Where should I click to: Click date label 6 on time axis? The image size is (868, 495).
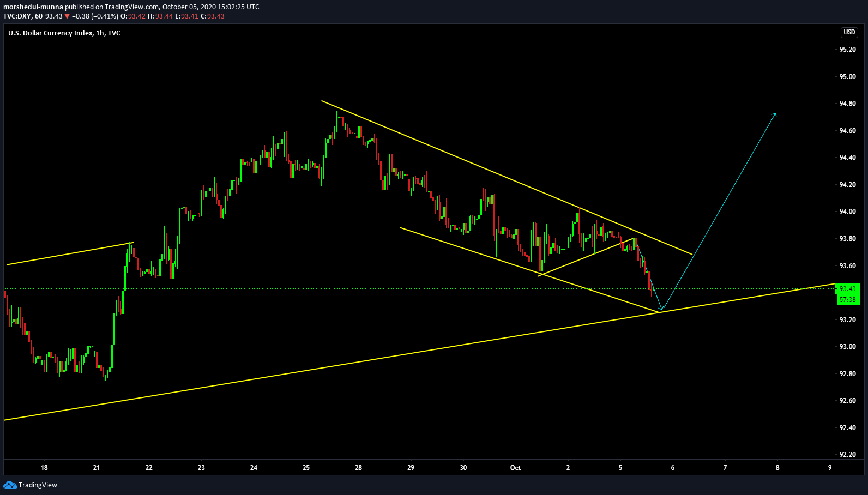673,468
